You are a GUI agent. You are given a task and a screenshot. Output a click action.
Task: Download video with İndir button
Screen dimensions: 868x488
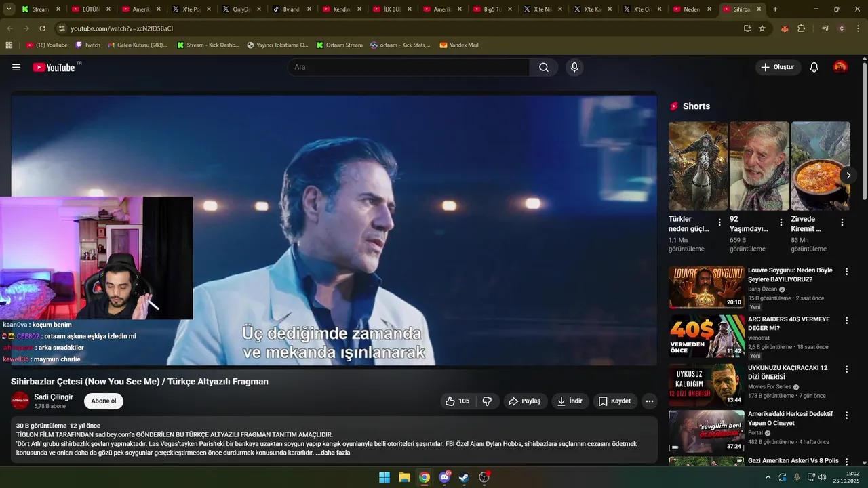point(570,401)
